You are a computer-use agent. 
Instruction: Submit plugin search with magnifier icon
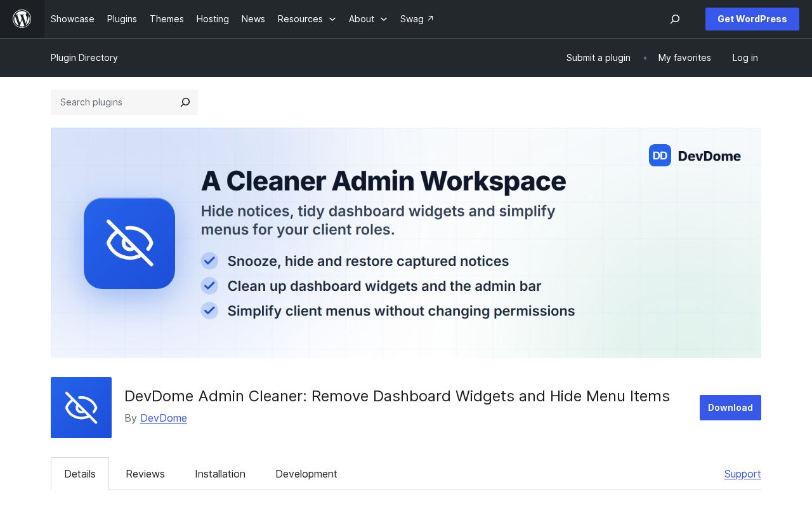click(185, 102)
